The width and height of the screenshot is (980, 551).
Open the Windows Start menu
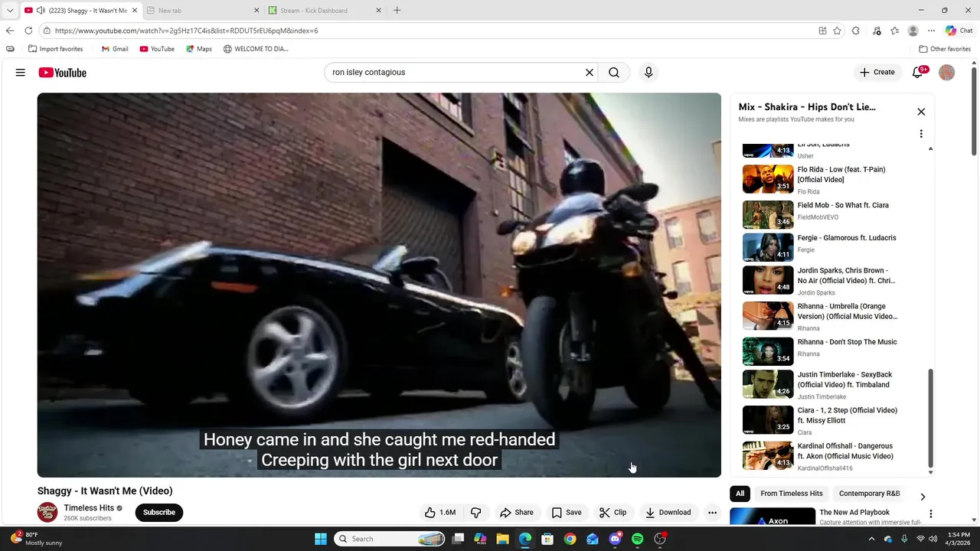click(321, 539)
